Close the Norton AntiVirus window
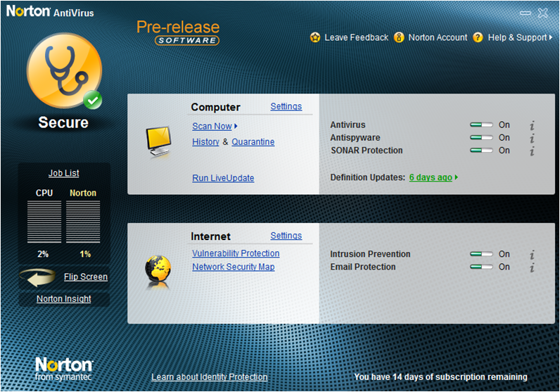The height and width of the screenshot is (392, 560). pyautogui.click(x=543, y=13)
